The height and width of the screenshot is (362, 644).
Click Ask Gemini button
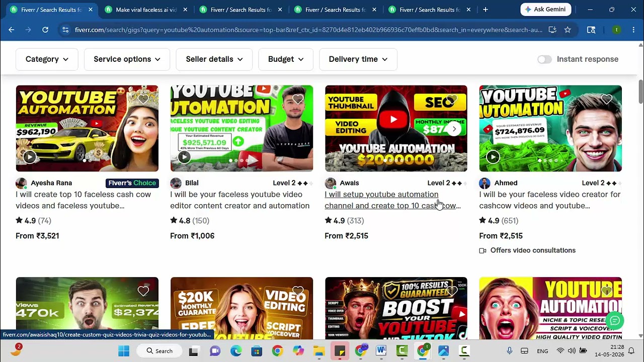[546, 10]
